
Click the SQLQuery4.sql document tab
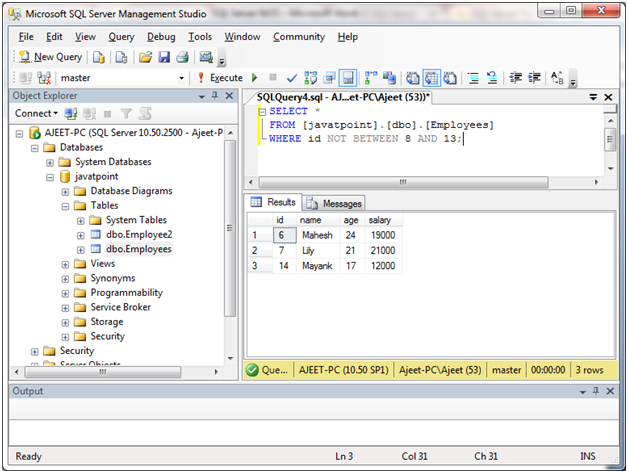tap(343, 97)
